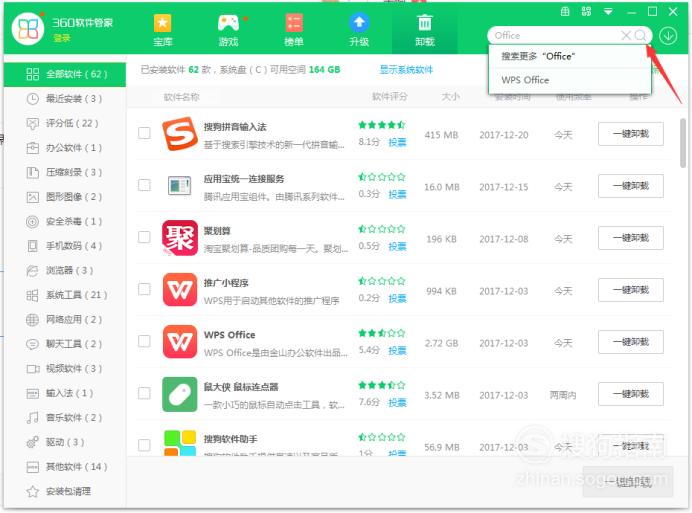692x513 pixels.
Task: Tick the checkbox for 应用宝统一连接服务
Action: tap(144, 185)
